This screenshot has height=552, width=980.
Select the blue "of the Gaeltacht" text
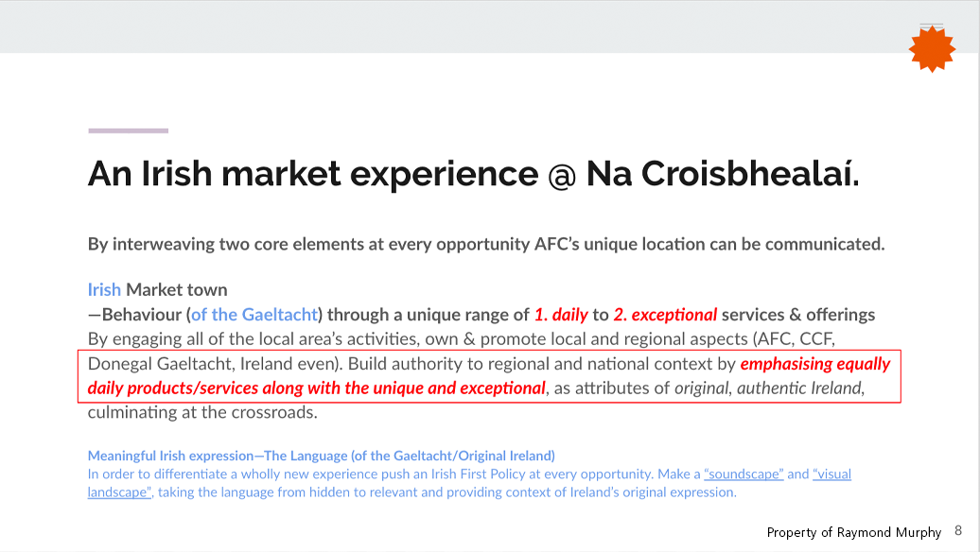tap(254, 314)
